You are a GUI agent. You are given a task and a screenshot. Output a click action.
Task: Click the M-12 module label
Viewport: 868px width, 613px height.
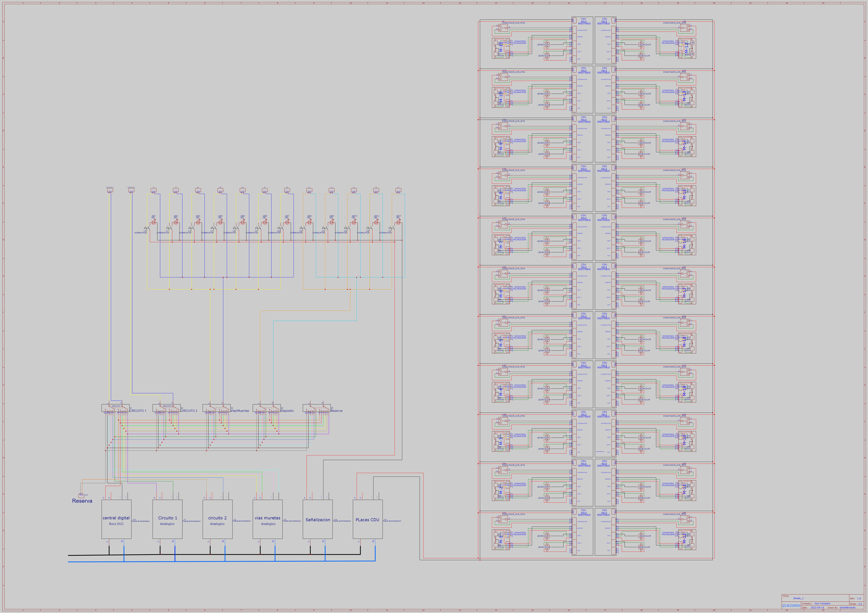coord(686,48)
